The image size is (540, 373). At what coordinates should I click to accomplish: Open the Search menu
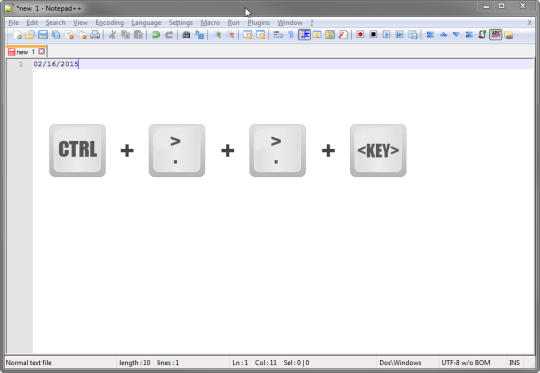pos(55,23)
